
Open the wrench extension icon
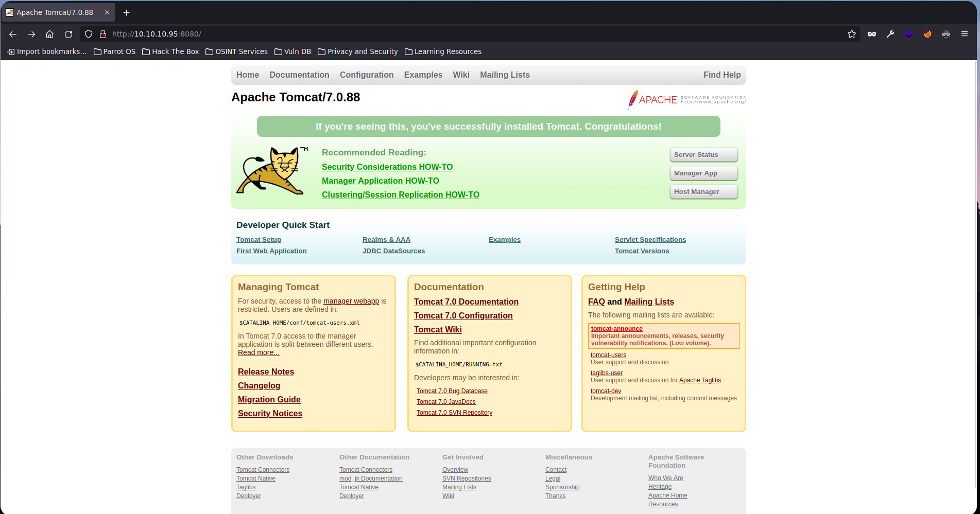tap(890, 34)
